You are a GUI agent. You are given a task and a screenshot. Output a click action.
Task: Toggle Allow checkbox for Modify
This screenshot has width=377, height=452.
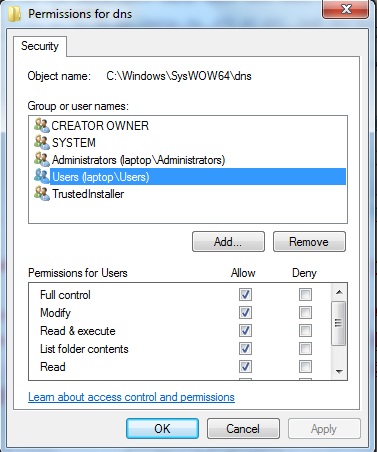(x=245, y=313)
